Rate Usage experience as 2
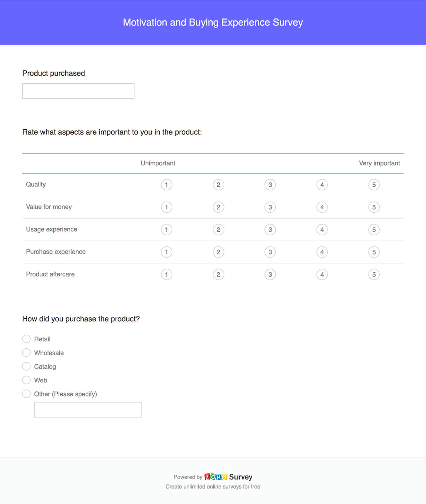This screenshot has height=504, width=426. pos(219,229)
